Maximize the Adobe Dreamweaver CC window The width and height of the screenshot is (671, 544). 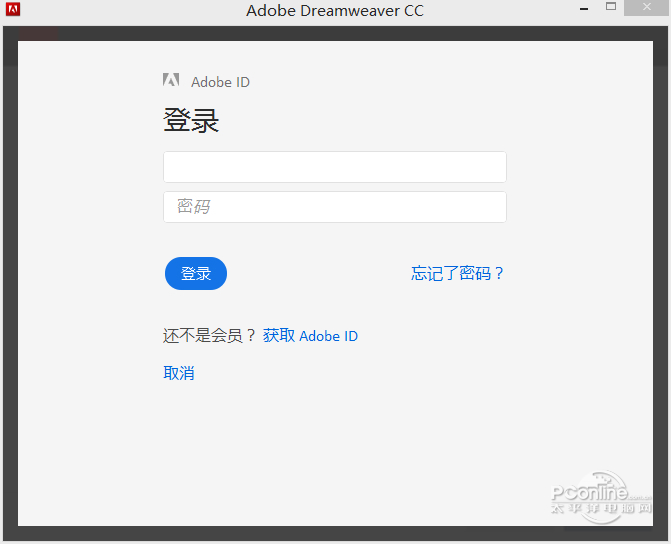(611, 7)
